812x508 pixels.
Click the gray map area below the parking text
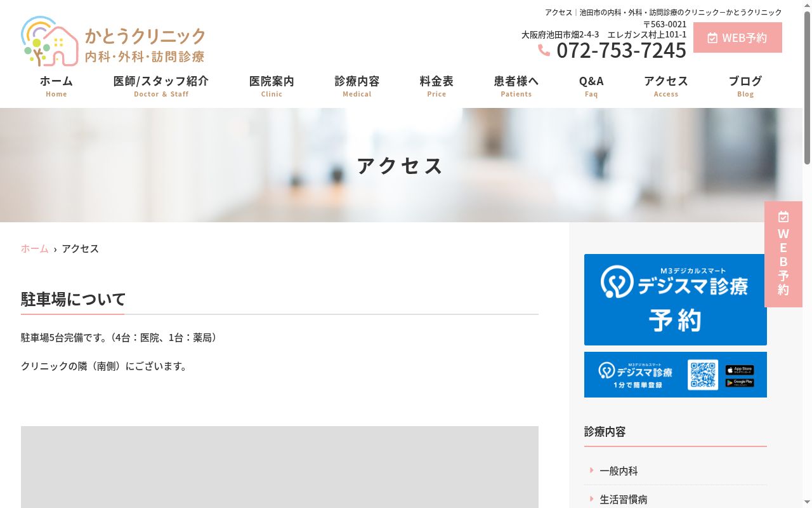[280, 467]
